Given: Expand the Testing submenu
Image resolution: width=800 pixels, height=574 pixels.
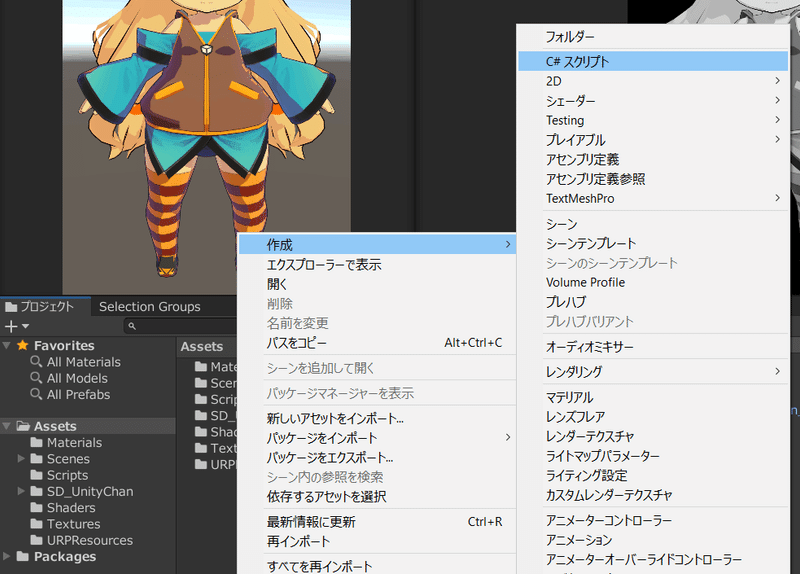Looking at the screenshot, I should click(653, 120).
